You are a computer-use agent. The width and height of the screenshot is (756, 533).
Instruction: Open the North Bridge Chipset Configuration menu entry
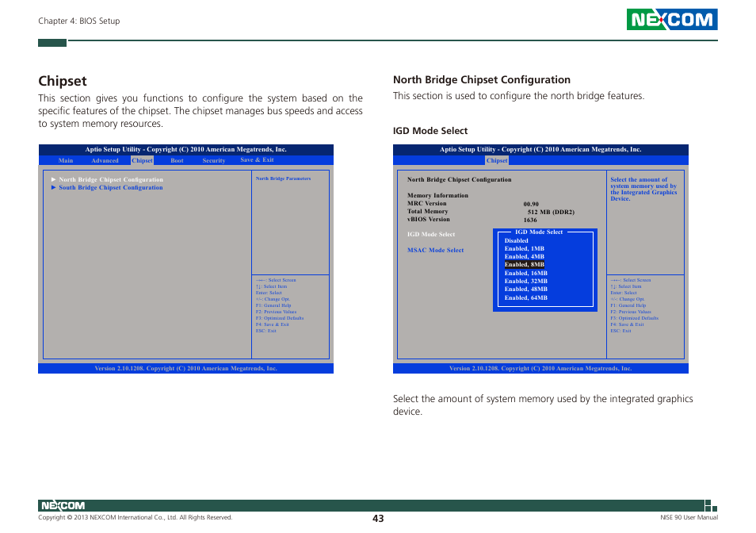(111, 179)
